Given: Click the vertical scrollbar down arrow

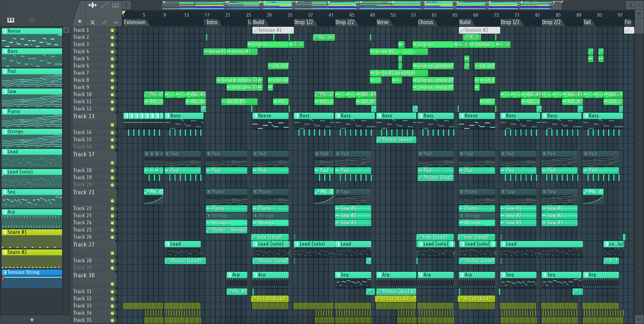Looking at the screenshot, I should click(639, 319).
